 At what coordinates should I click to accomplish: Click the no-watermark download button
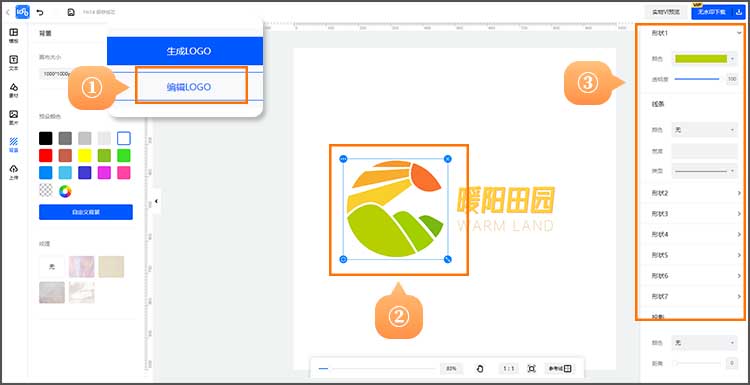[712, 12]
